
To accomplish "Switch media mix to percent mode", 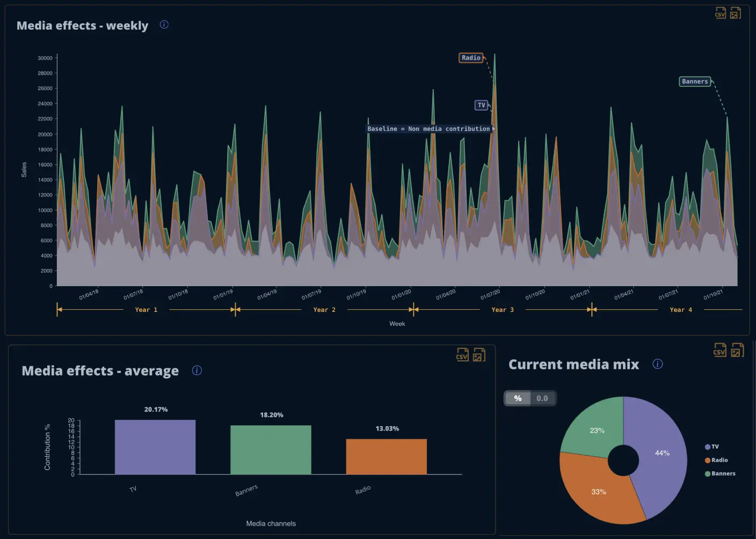I will (518, 398).
